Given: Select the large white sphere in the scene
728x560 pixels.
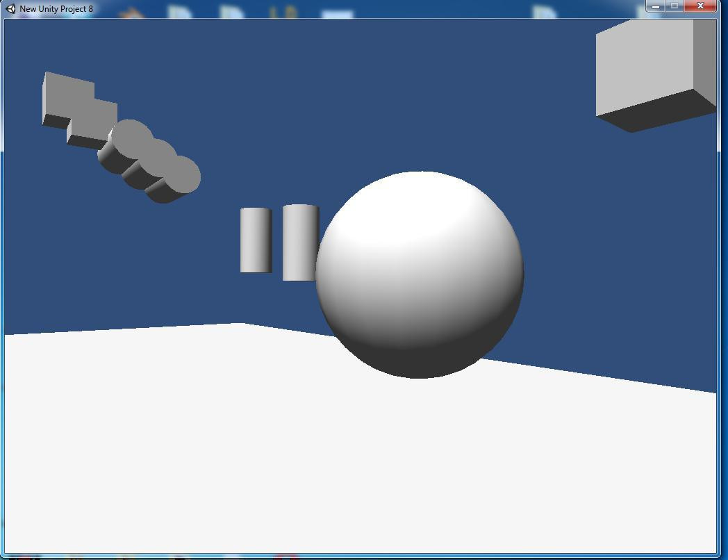Looking at the screenshot, I should [x=420, y=275].
